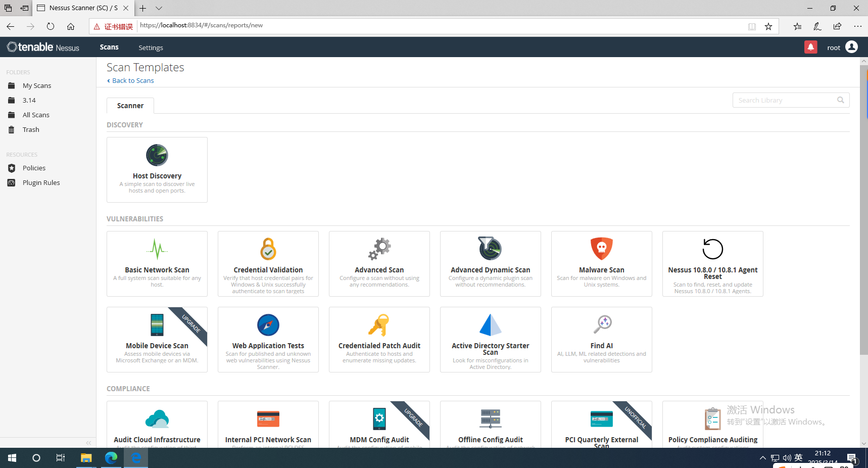Open the browser more options menu
The height and width of the screenshot is (468, 868).
(x=858, y=26)
